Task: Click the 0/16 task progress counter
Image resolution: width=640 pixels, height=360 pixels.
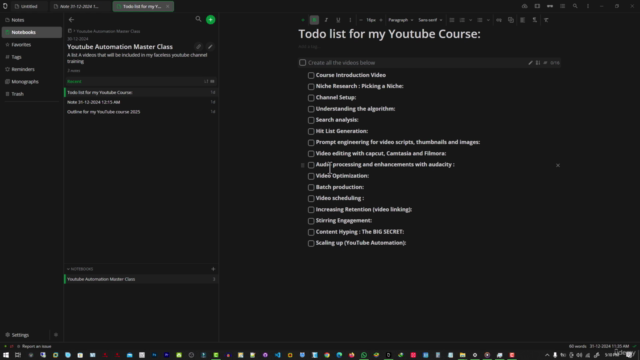Action: [x=555, y=63]
